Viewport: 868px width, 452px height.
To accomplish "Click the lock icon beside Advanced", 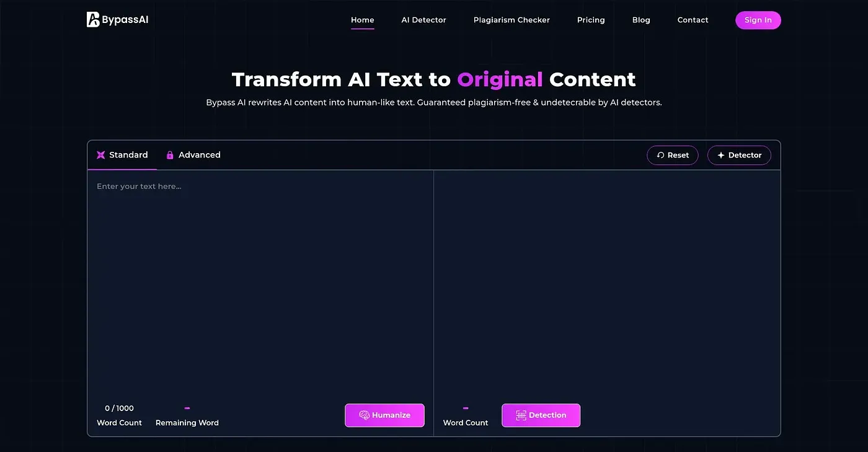I will pyautogui.click(x=170, y=155).
